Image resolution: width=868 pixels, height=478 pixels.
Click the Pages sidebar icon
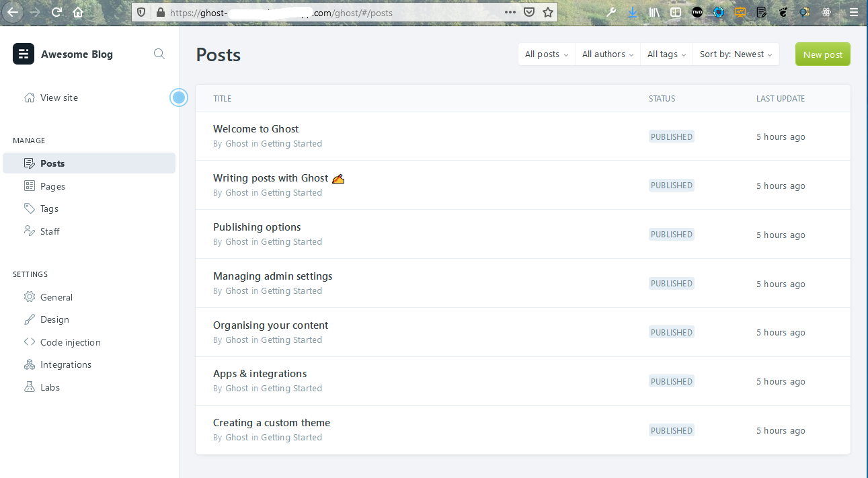pyautogui.click(x=30, y=186)
